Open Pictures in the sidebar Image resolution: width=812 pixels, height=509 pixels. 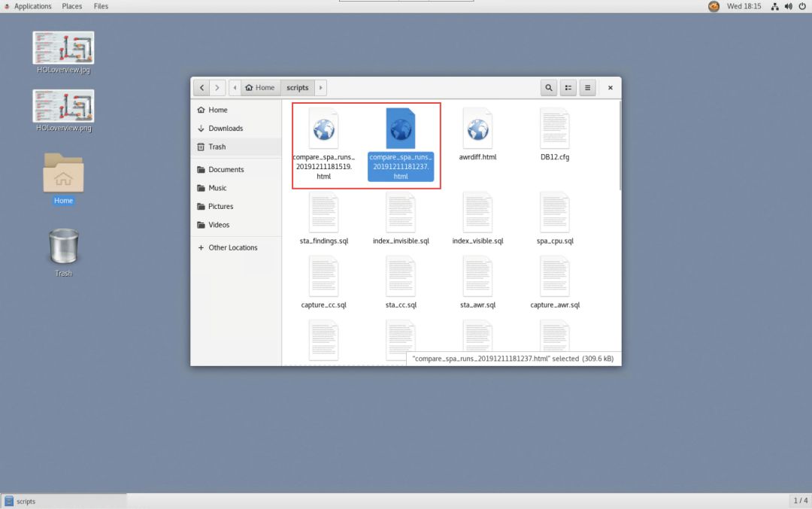[236, 206]
